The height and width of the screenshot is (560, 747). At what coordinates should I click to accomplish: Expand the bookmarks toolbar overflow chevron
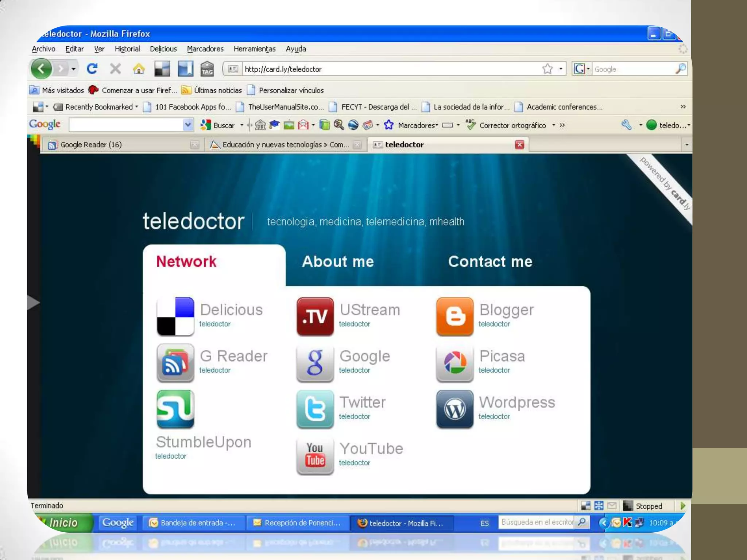tap(683, 106)
